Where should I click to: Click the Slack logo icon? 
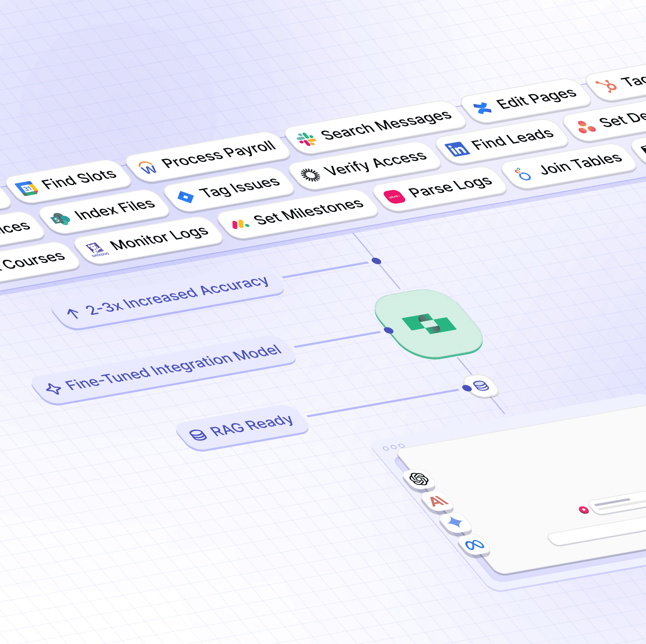[x=306, y=139]
